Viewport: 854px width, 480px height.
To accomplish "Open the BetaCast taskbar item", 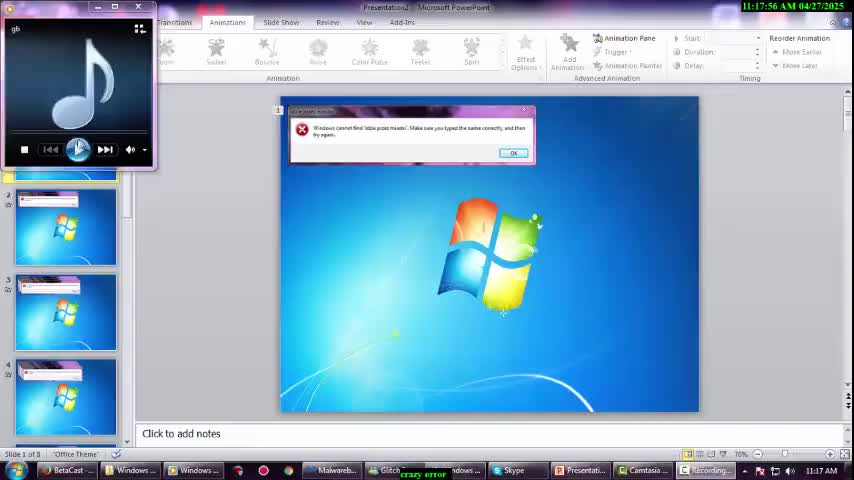I will [x=68, y=470].
